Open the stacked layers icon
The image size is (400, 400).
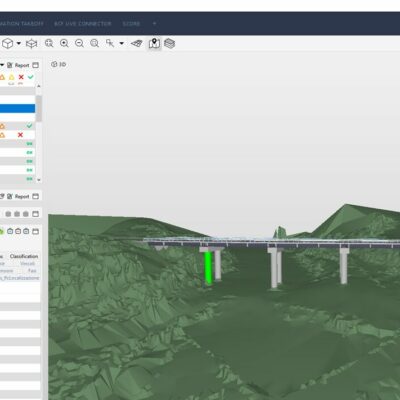coord(170,43)
